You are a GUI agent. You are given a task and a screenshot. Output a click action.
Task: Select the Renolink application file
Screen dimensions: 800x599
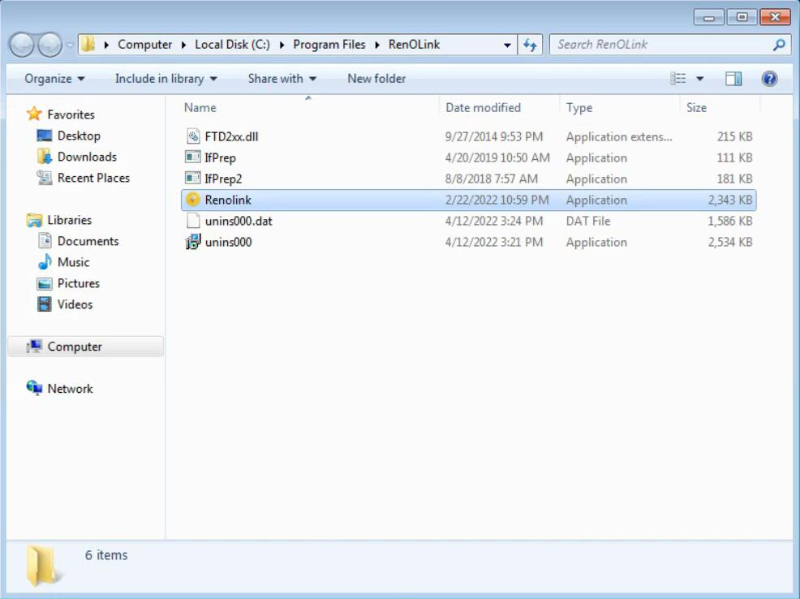(x=228, y=200)
